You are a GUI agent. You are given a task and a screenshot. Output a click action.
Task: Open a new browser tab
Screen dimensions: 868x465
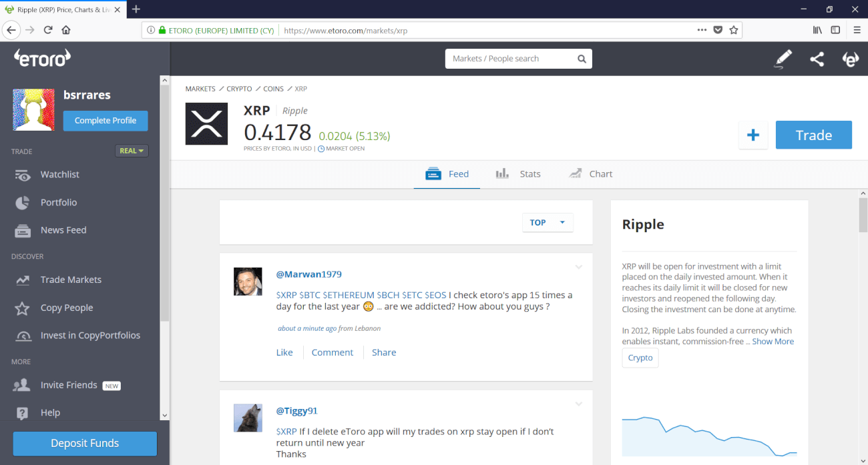[136, 9]
